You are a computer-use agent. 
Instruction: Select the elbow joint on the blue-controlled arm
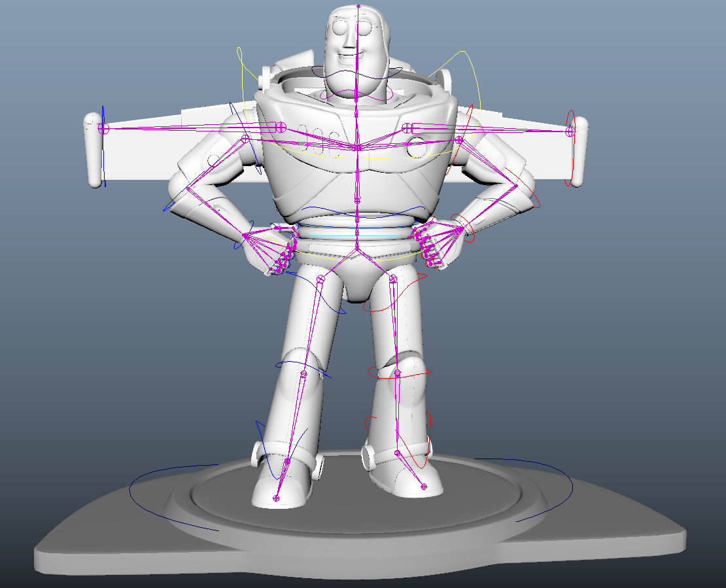point(188,188)
